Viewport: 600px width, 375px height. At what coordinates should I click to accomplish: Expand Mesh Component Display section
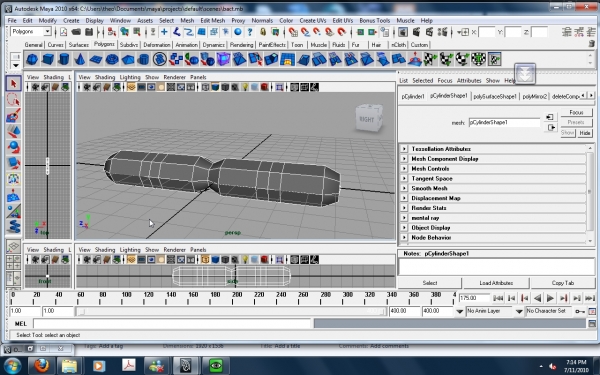click(x=404, y=159)
